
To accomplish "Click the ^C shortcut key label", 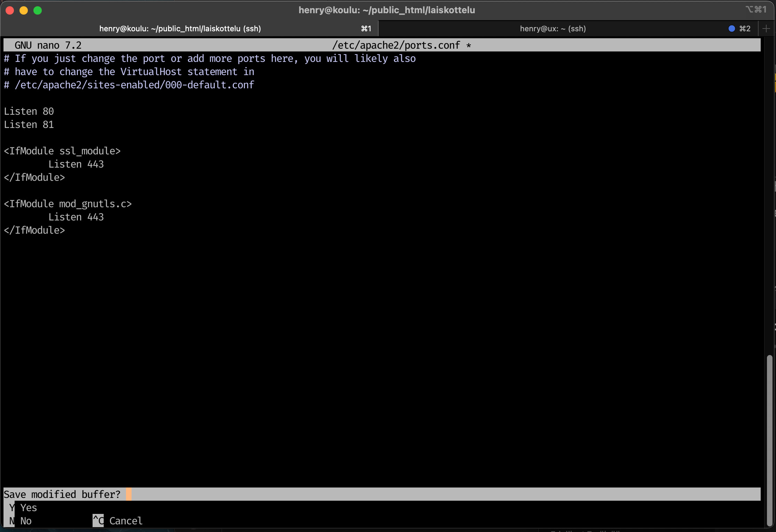I will coord(98,521).
